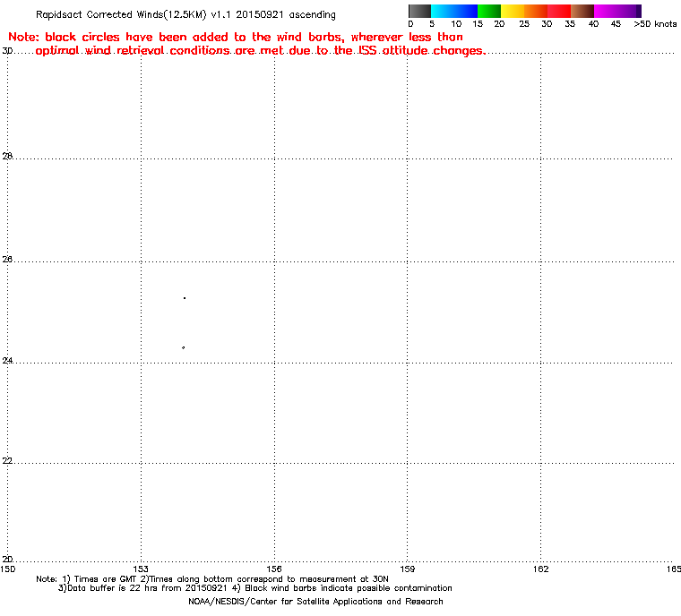Click the '40' label under the color bar
681x616 pixels.
(x=593, y=24)
